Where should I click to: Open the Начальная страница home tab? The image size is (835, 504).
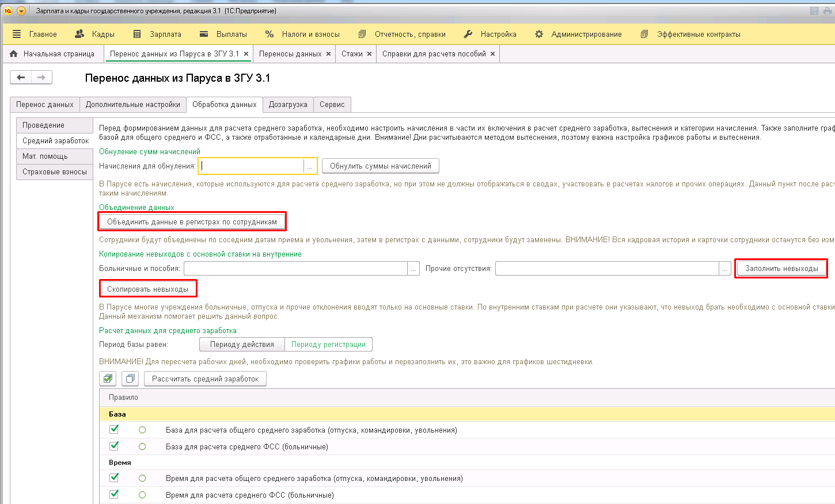tap(52, 54)
